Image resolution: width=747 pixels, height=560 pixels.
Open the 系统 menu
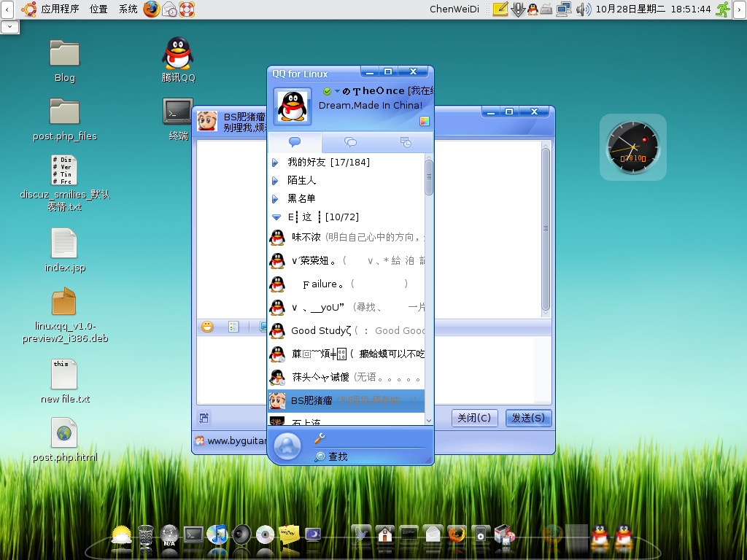(128, 9)
